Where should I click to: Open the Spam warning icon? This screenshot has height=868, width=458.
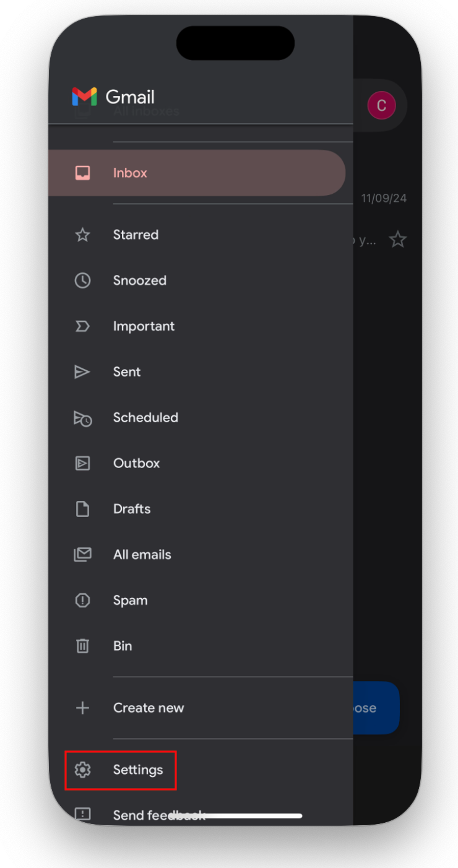(82, 600)
